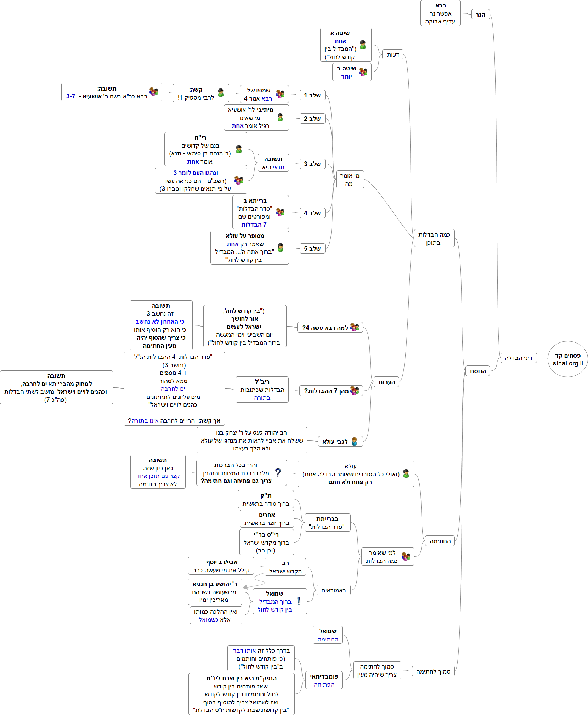This screenshot has width=588, height=715.
Task: Select the הנר node
Action: [480, 15]
